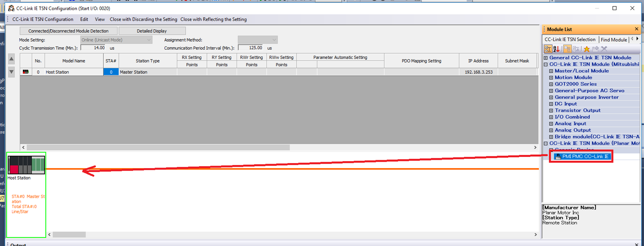Move row up with the up arrow button
This screenshot has height=246, width=644.
coord(11,59)
